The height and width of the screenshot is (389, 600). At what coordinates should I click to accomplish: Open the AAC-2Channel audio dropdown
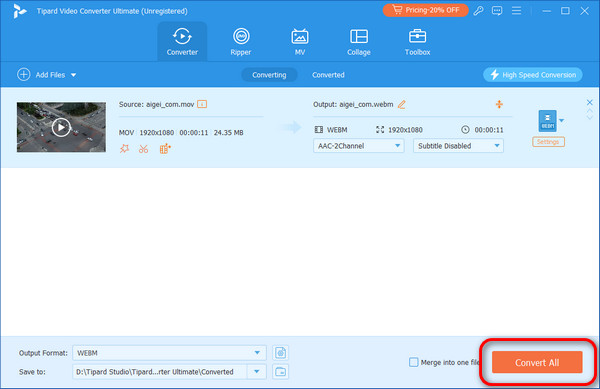click(x=359, y=146)
